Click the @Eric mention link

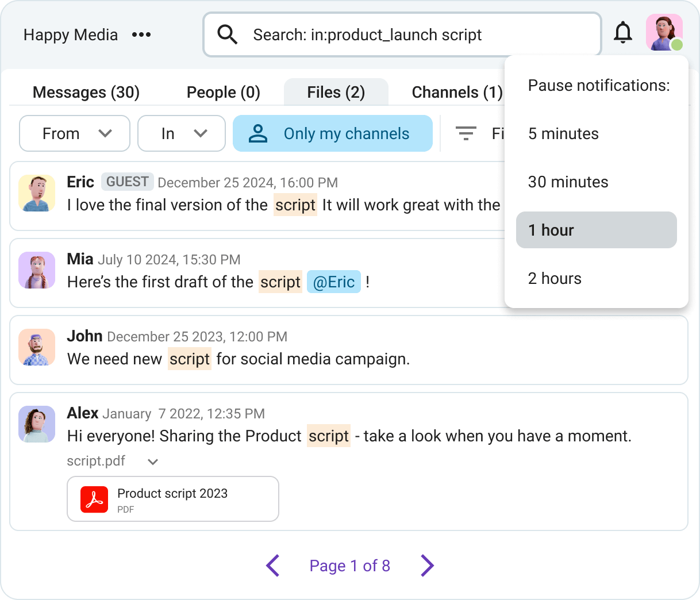click(334, 282)
